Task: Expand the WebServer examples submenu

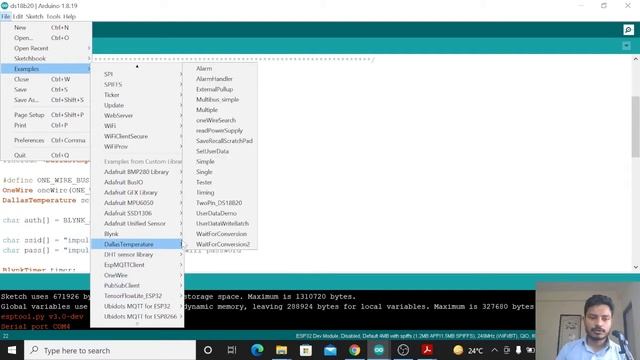Action: coord(137,116)
